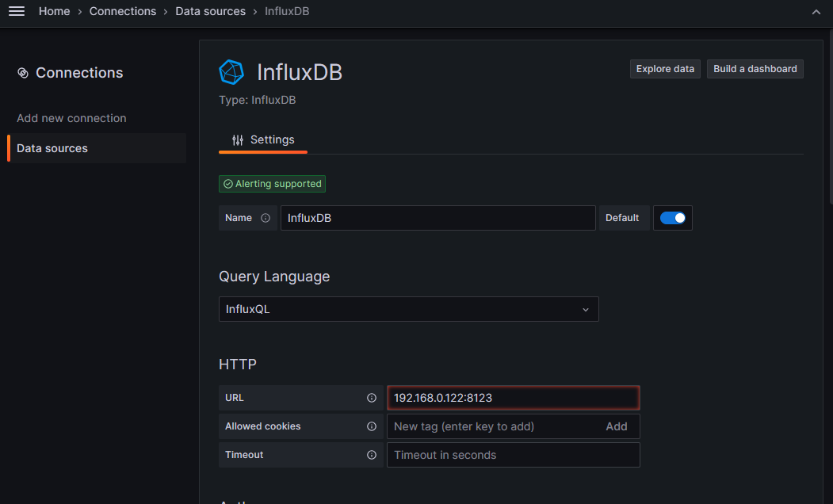Open Add new connection in sidebar
The height and width of the screenshot is (504, 833).
(x=71, y=118)
